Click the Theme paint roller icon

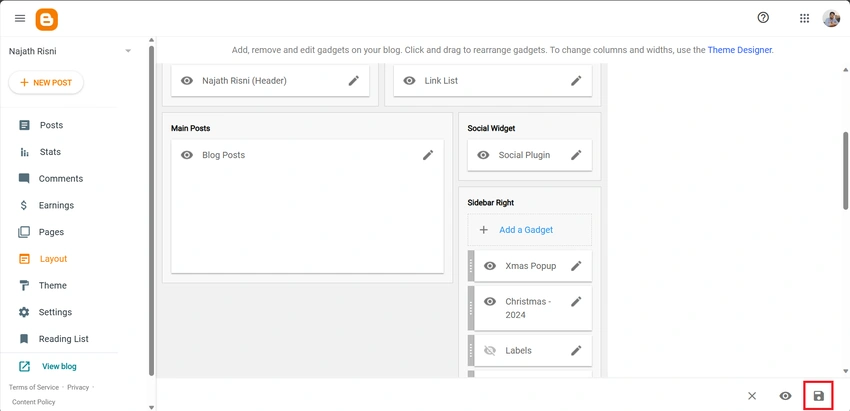click(x=24, y=286)
